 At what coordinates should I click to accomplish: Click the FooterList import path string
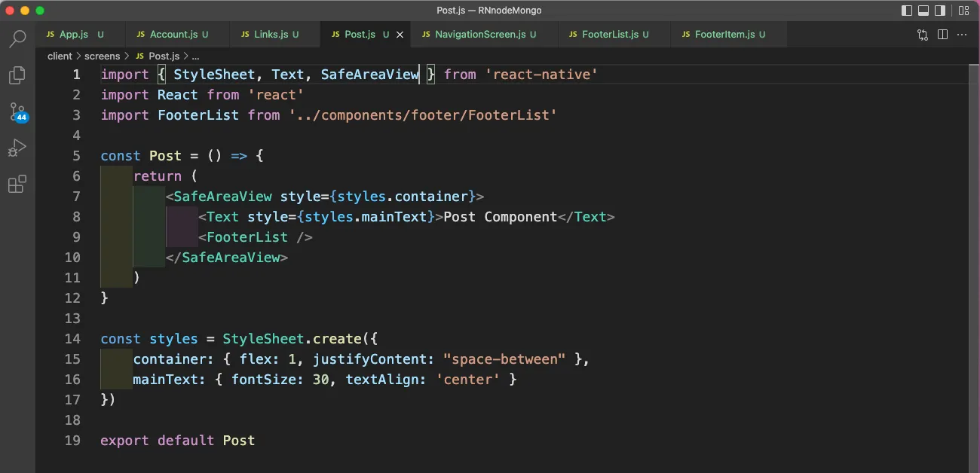(423, 115)
